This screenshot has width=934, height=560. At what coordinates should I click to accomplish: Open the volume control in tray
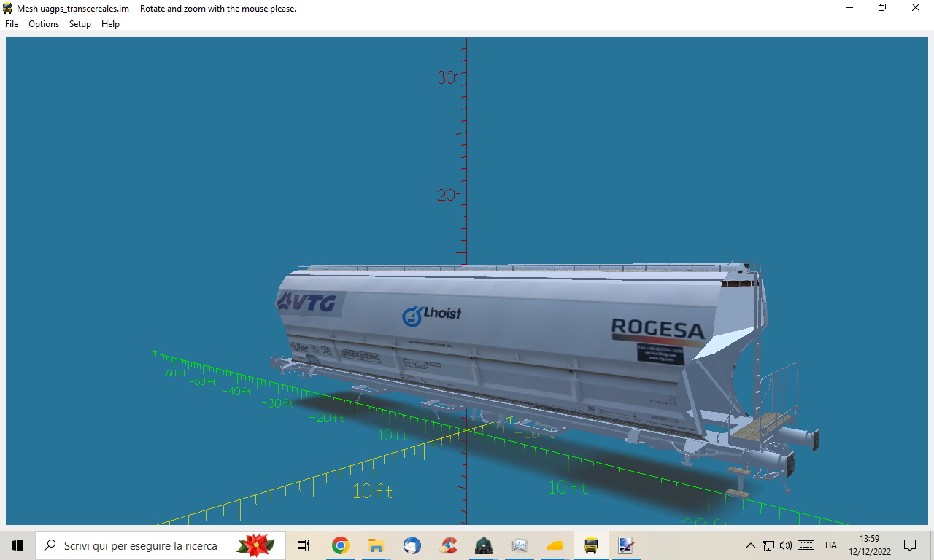tap(786, 545)
